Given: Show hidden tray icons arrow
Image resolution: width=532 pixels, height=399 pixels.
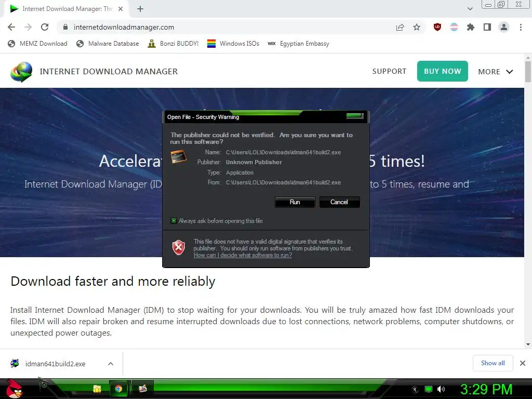Looking at the screenshot, I should click(415, 390).
